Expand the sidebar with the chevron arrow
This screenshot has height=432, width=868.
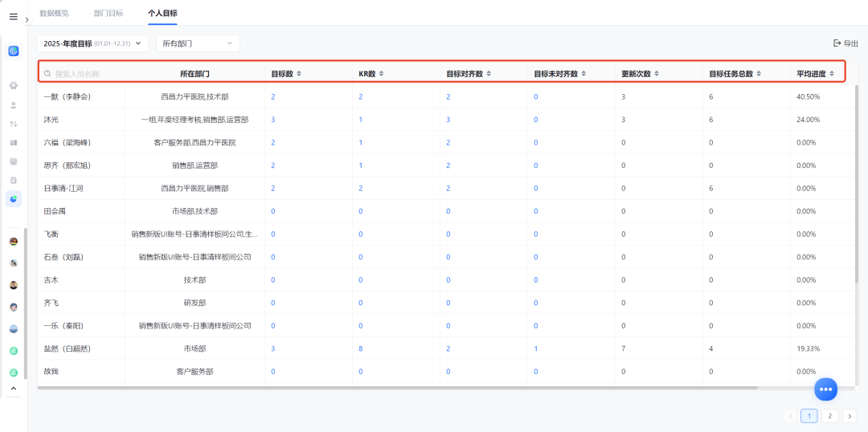click(27, 19)
